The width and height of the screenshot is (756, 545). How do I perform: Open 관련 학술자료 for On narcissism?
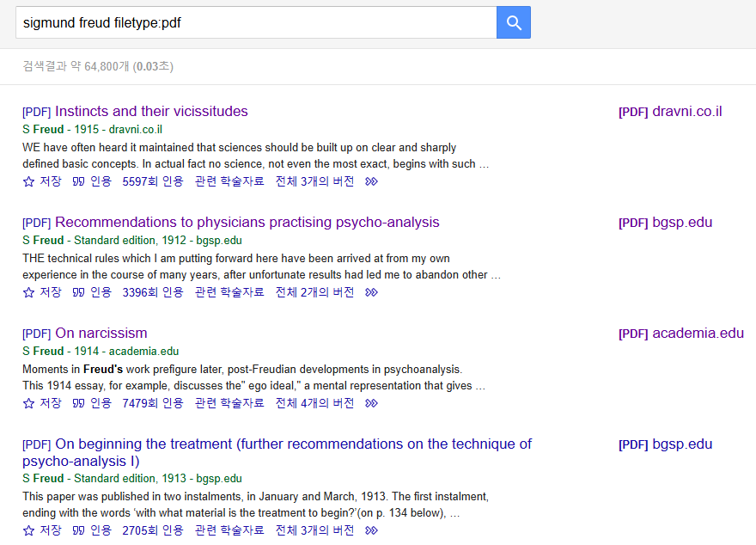229,403
